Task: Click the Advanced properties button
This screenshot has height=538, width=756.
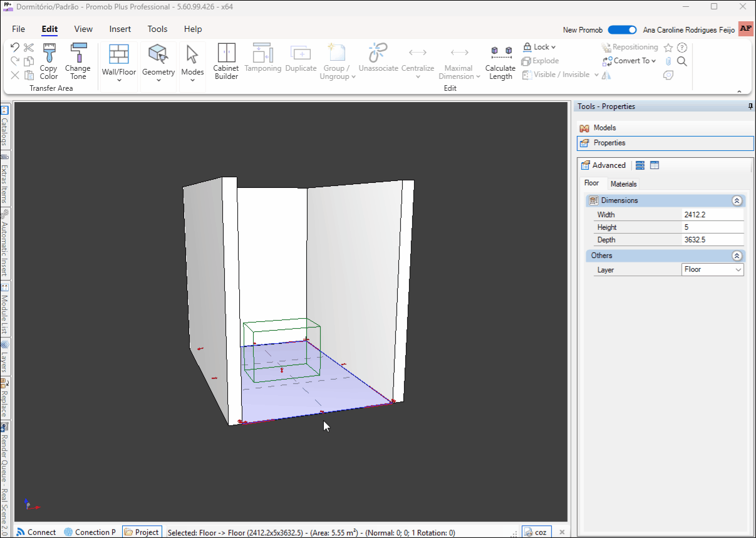Action: point(603,165)
